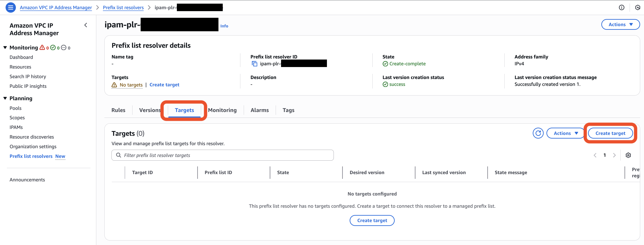Open Pools in the Planning sidebar

pos(15,108)
